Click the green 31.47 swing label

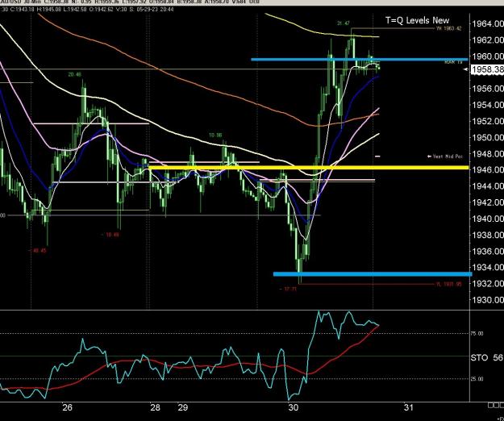(344, 23)
